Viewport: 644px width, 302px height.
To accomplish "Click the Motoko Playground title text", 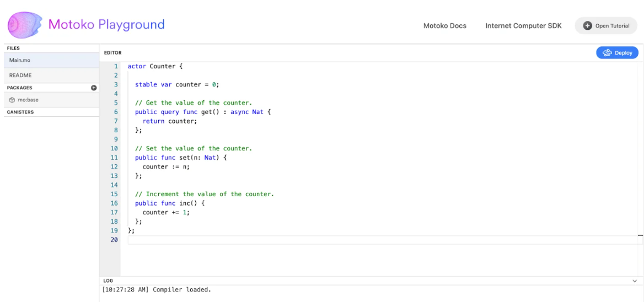I will point(106,25).
